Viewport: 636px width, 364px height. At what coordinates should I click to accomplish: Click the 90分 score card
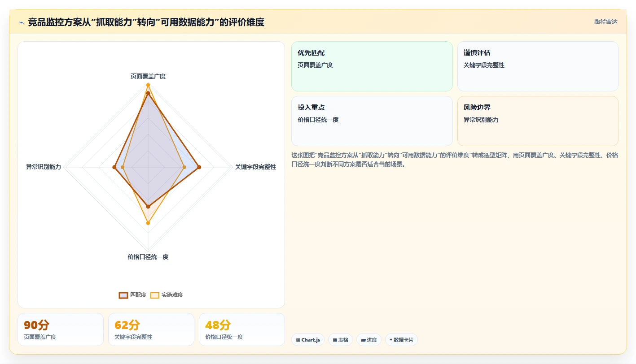pos(61,329)
